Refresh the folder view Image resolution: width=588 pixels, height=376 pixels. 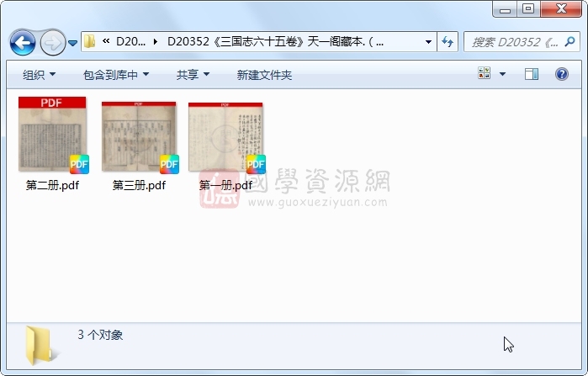(x=448, y=41)
